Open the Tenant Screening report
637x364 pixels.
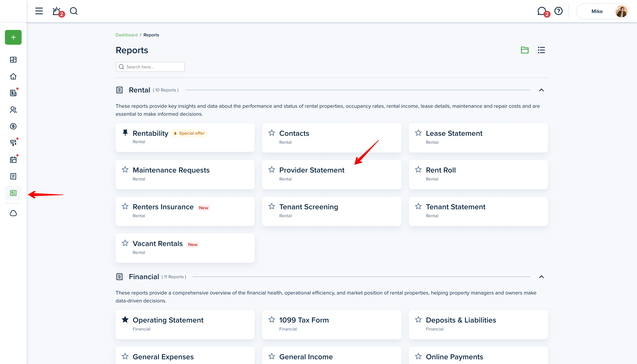(332, 211)
